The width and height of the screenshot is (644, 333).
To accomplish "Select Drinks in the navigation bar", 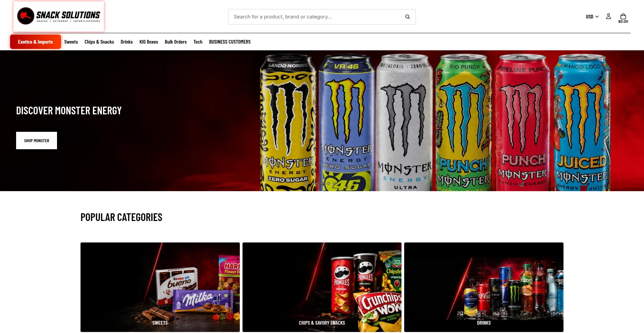I will pyautogui.click(x=127, y=42).
